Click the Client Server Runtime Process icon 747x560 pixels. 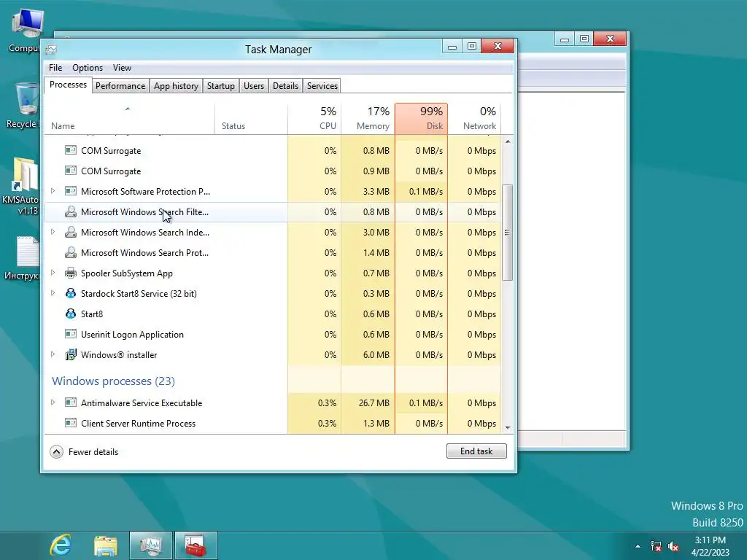tap(71, 423)
